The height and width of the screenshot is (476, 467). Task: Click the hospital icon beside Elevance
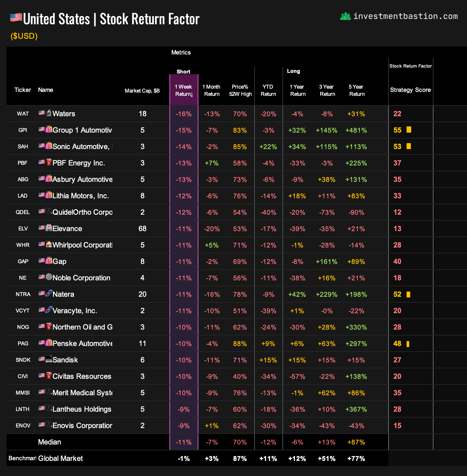pyautogui.click(x=49, y=228)
